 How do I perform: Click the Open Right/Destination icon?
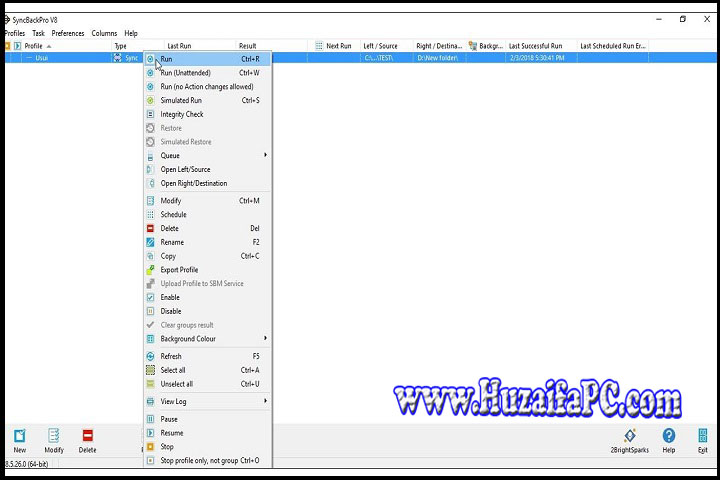(x=150, y=183)
